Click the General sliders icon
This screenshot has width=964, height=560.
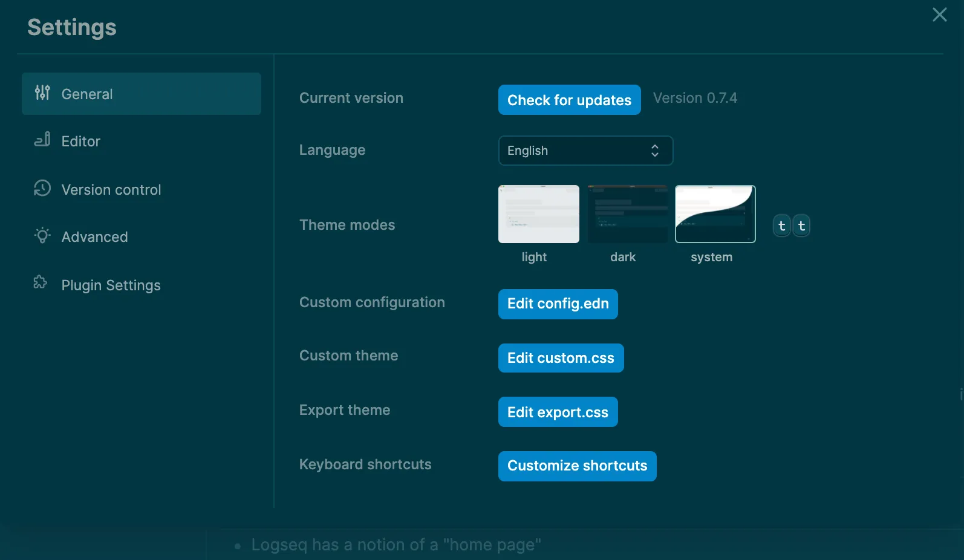point(42,93)
